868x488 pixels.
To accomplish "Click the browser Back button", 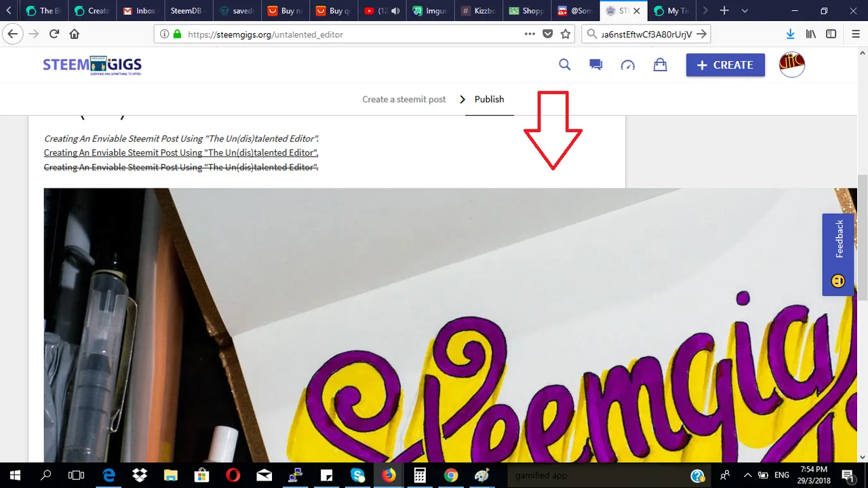I will point(12,34).
